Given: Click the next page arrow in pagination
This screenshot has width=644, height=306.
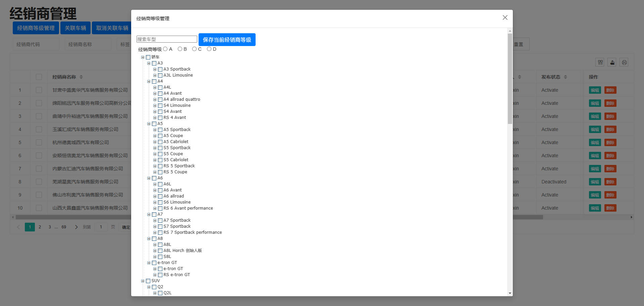Looking at the screenshot, I should point(76,227).
